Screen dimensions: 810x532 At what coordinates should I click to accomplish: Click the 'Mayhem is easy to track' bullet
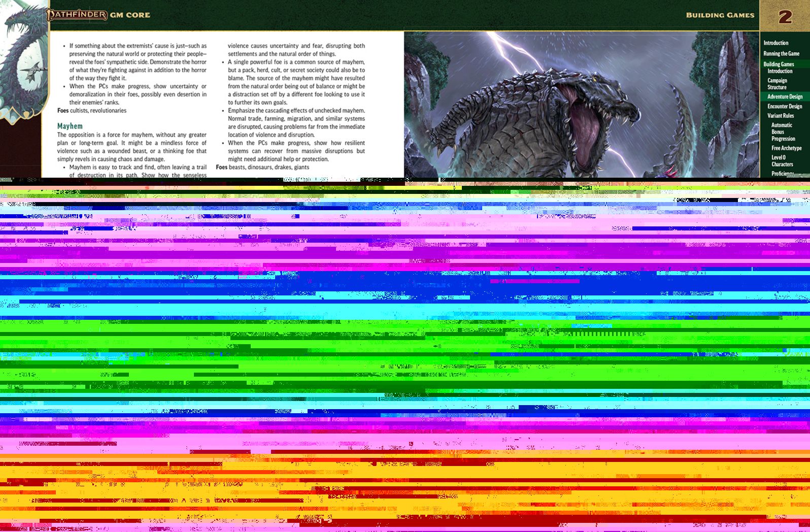[x=134, y=171]
